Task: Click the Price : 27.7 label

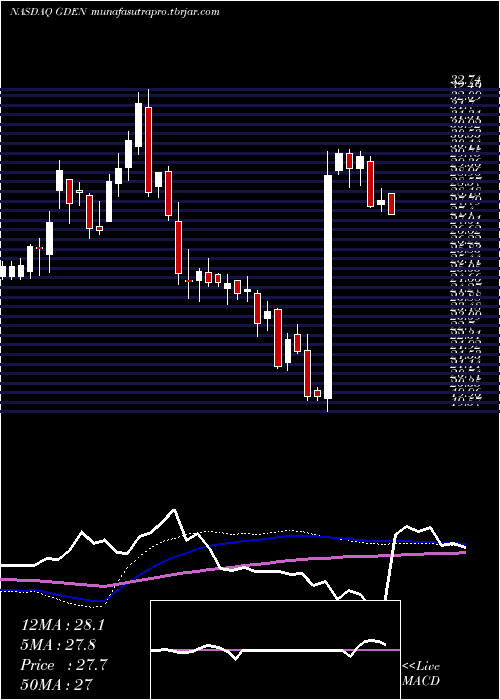Action: (64, 664)
